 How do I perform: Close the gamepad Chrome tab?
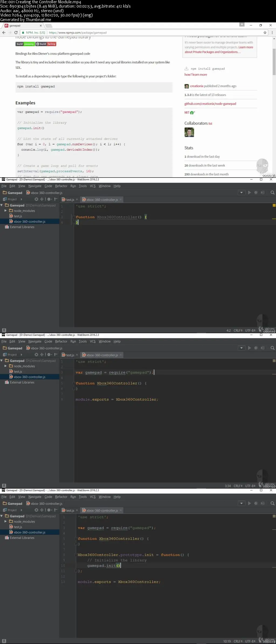click(x=41, y=26)
